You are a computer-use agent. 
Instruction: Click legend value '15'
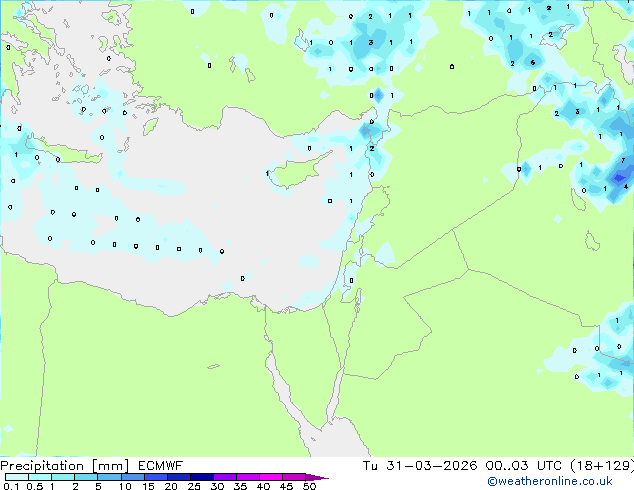(148, 486)
